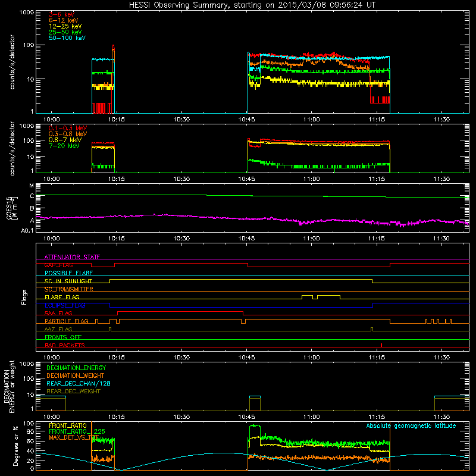Click the FRONT_RATIO_ 225 legend label
476x476 pixels.
[77, 431]
